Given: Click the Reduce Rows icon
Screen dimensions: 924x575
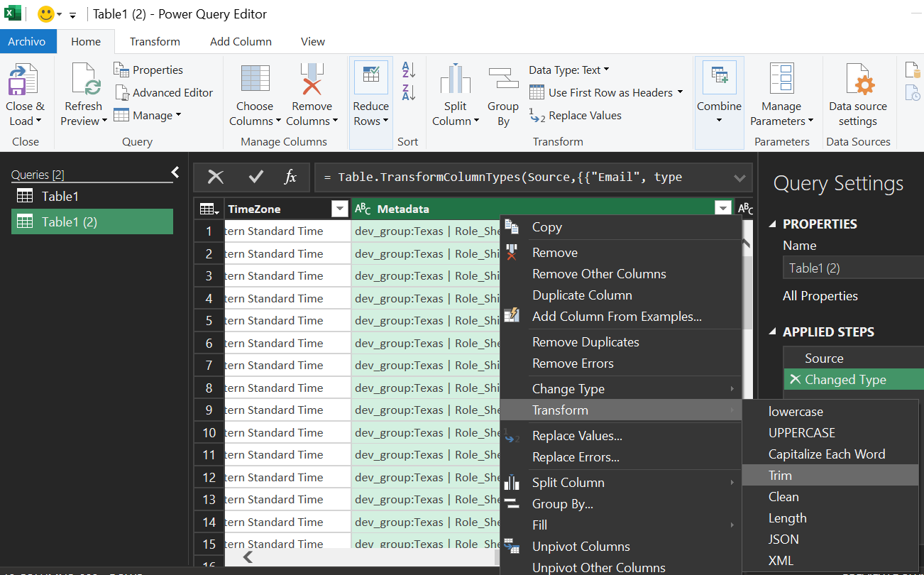Looking at the screenshot, I should [370, 78].
